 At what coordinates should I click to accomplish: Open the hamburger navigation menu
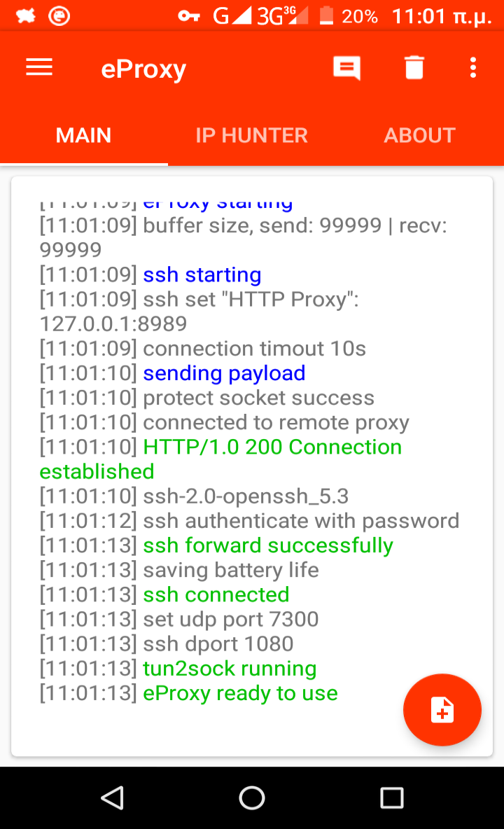(39, 68)
